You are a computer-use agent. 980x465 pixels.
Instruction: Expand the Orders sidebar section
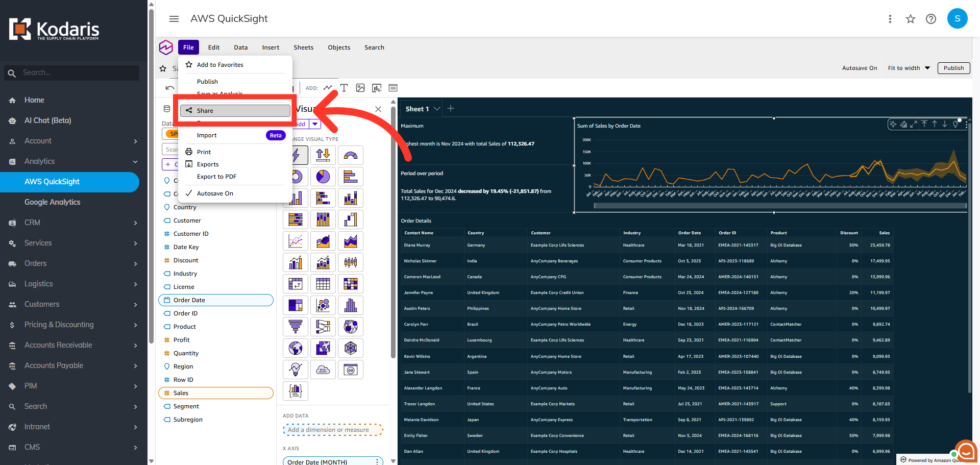tap(135, 264)
